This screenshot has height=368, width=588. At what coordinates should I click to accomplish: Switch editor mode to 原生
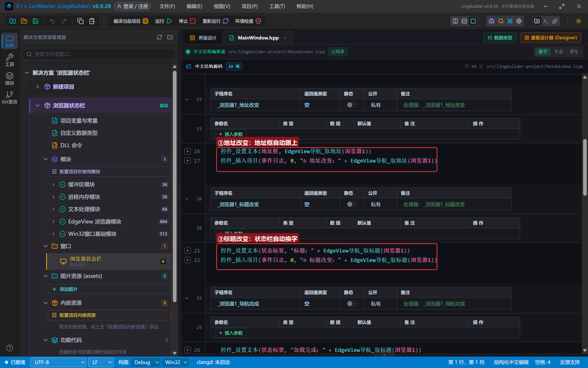(x=574, y=52)
